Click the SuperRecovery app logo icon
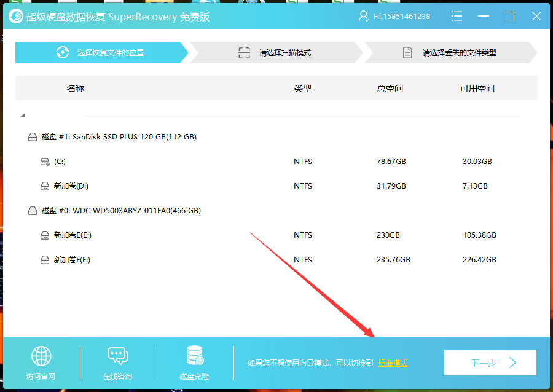The width and height of the screenshot is (553, 392). pyautogui.click(x=15, y=16)
